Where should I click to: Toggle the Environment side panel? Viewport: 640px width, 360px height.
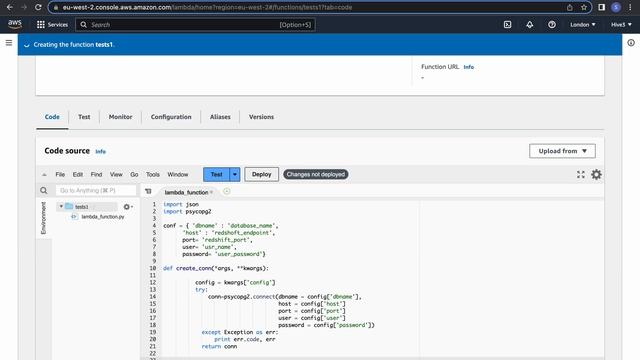(x=43, y=218)
